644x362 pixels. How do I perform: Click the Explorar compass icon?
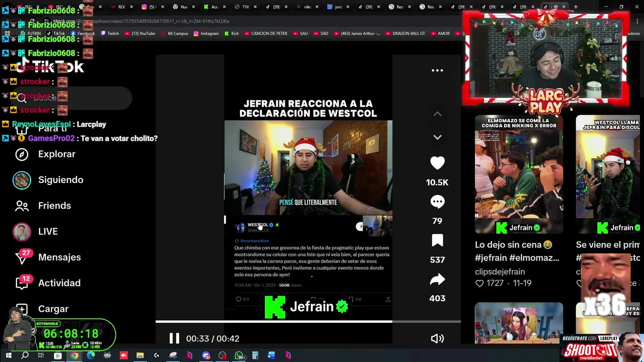point(22,154)
